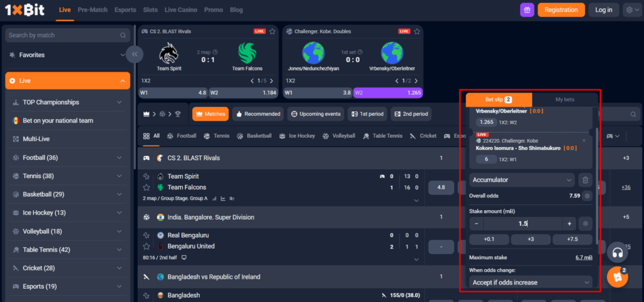Increase the stake with plus button

569,224
